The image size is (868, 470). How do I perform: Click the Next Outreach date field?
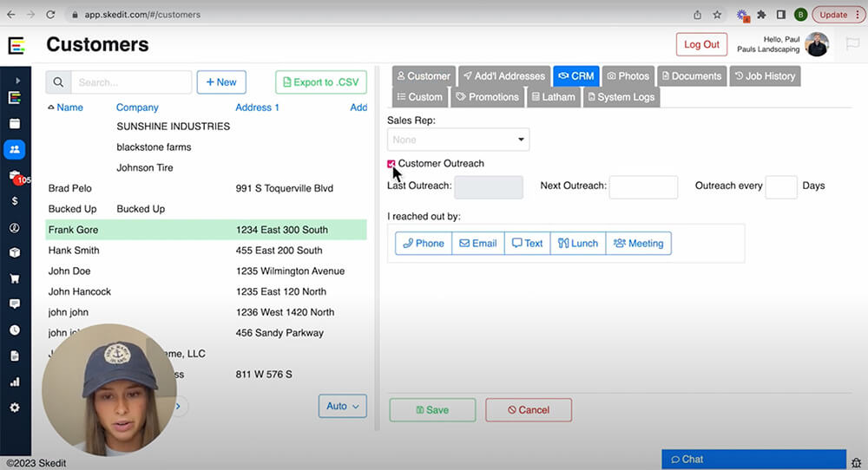643,187
